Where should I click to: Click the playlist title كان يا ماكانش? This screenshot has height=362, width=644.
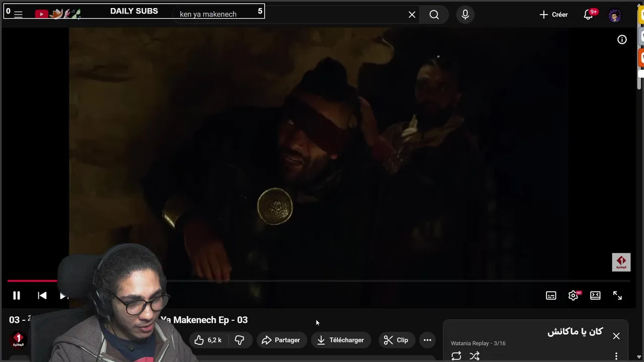575,332
